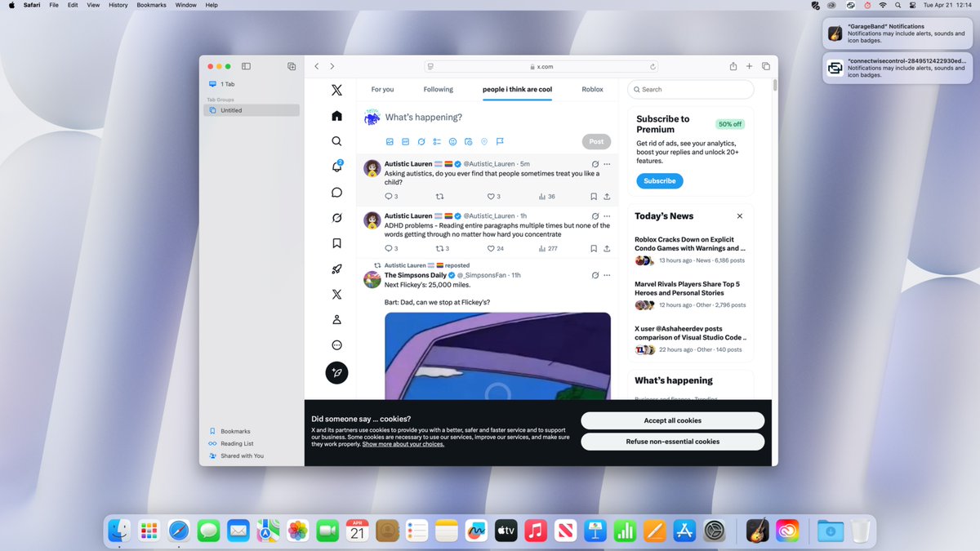Open Bookmarks icon in the X sidebar

point(336,243)
